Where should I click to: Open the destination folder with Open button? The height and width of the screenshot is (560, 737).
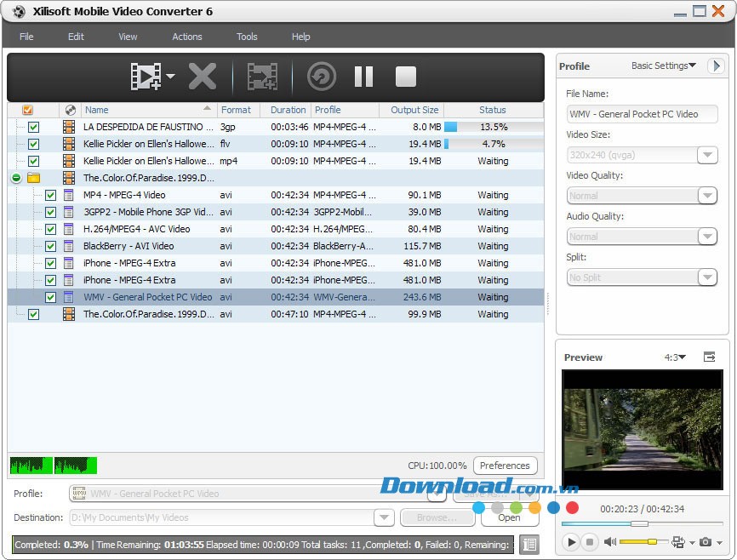tap(509, 517)
